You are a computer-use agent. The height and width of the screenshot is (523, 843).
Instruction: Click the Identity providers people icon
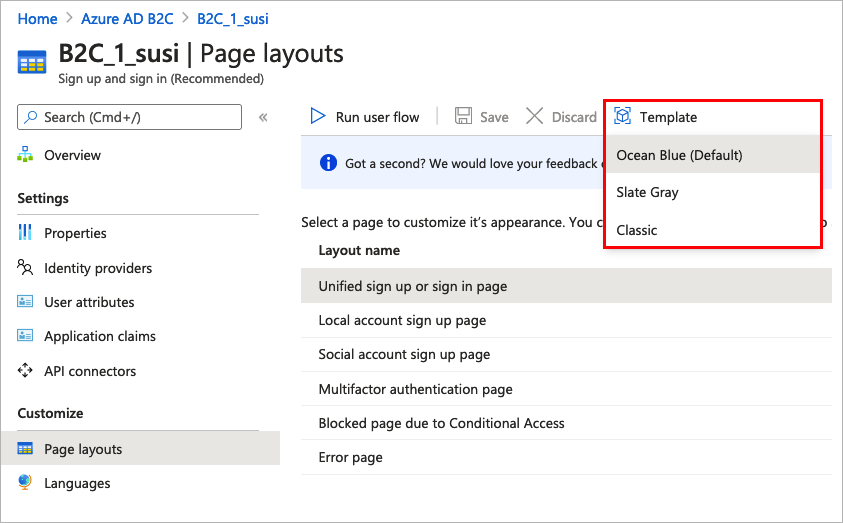pos(26,268)
